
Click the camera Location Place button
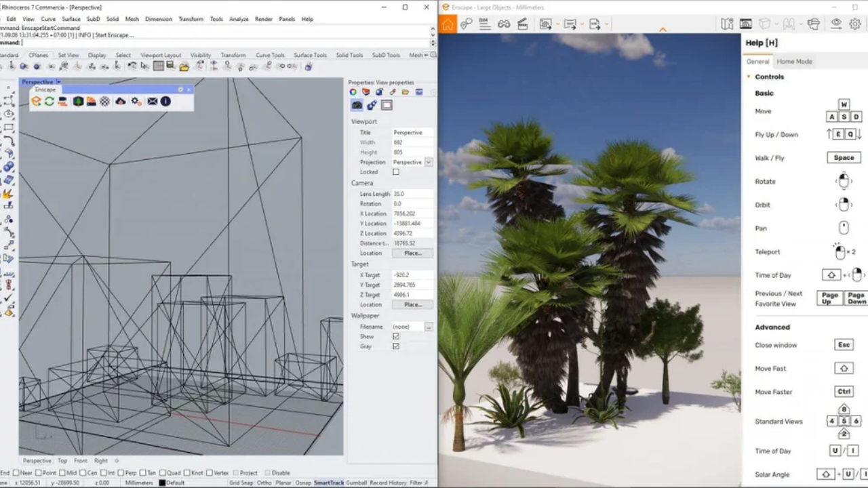pyautogui.click(x=412, y=253)
